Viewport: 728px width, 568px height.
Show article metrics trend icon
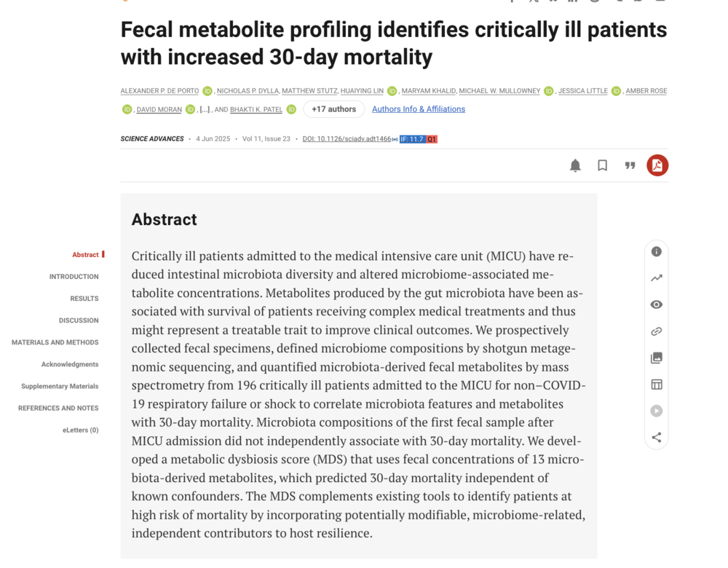coord(657,278)
